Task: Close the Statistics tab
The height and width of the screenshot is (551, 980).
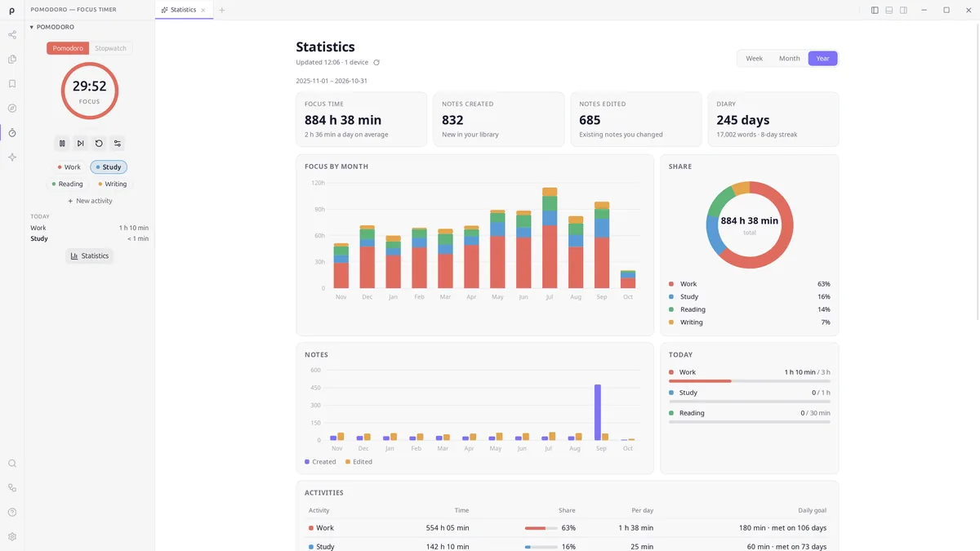Action: coord(203,10)
